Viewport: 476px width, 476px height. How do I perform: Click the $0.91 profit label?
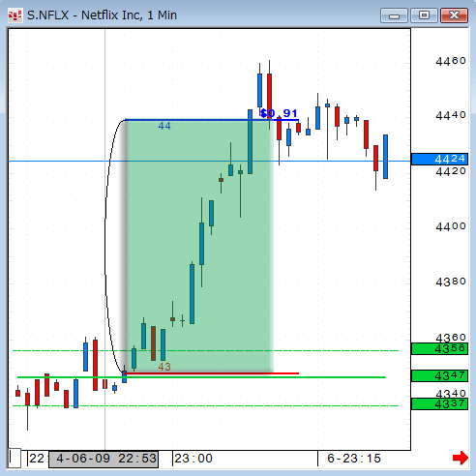[x=279, y=113]
